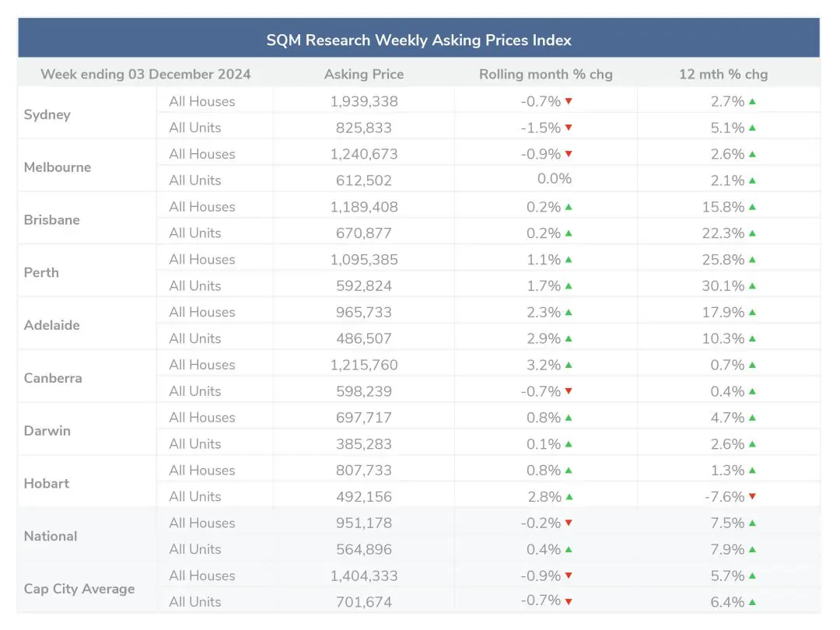Viewport: 840px width, 630px height.
Task: Click National houses asking price 951,178
Action: coord(364,523)
